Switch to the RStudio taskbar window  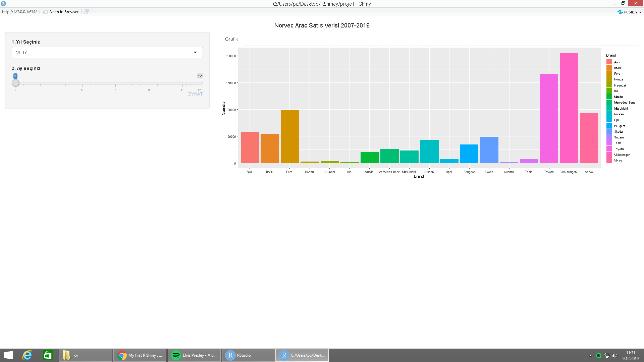point(248,355)
